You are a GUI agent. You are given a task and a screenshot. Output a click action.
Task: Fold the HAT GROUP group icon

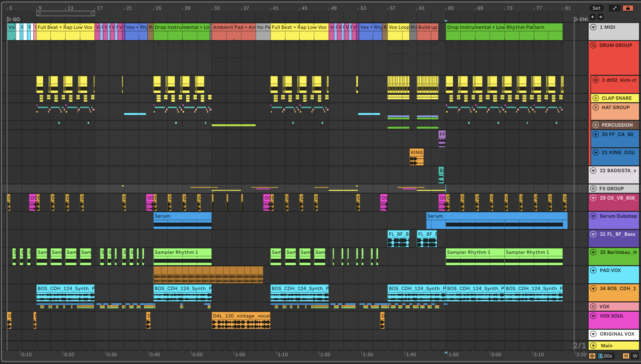click(596, 107)
